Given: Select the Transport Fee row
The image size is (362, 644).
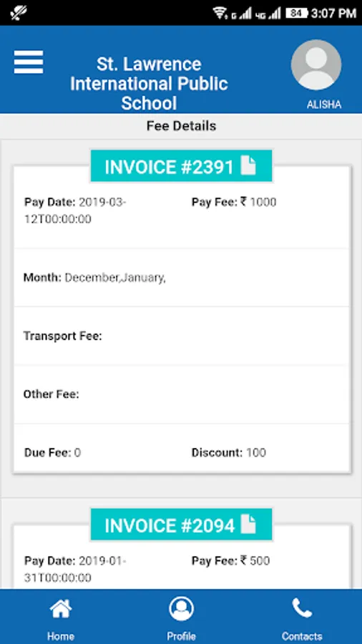Looking at the screenshot, I should tap(182, 336).
